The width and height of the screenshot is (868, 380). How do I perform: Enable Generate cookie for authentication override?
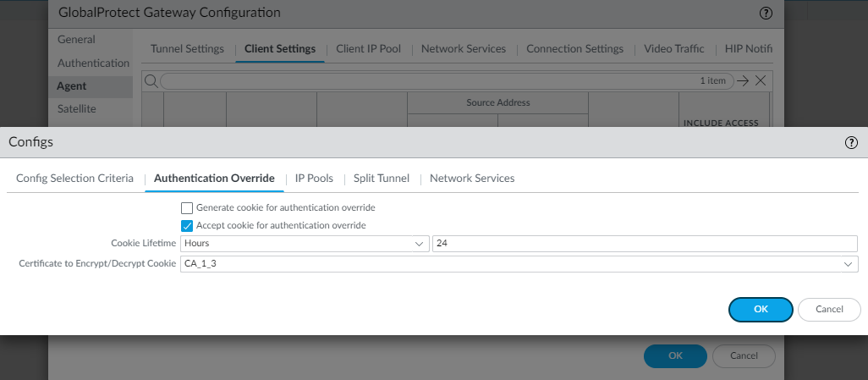187,207
